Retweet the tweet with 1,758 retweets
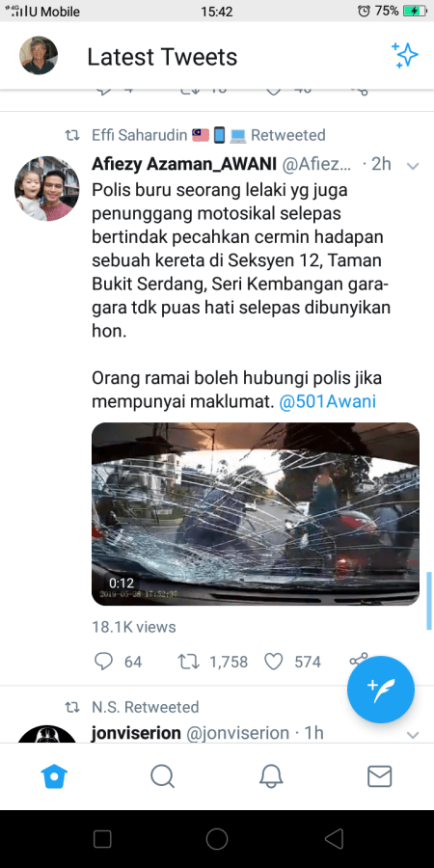The width and height of the screenshot is (434, 868). (x=187, y=661)
